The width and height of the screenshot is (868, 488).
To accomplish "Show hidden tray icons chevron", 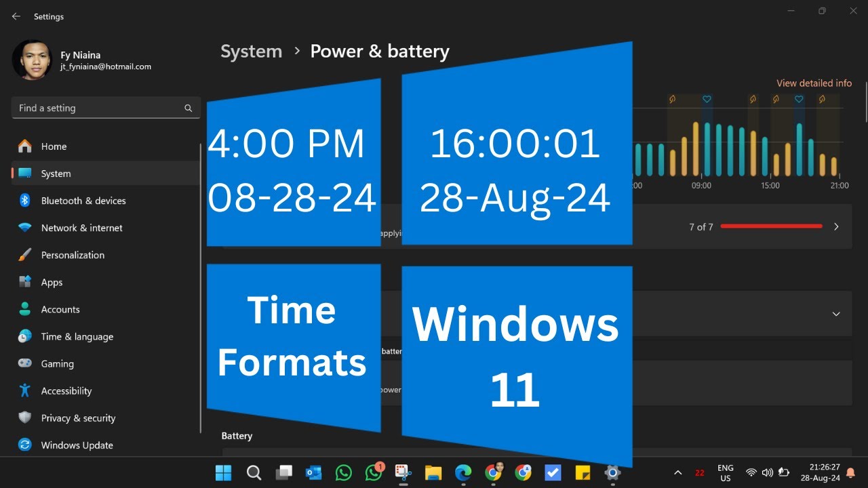I will point(677,472).
